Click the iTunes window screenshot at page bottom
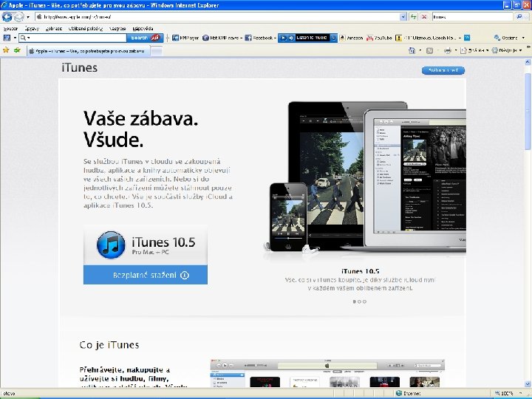The image size is (532, 399). [x=327, y=373]
